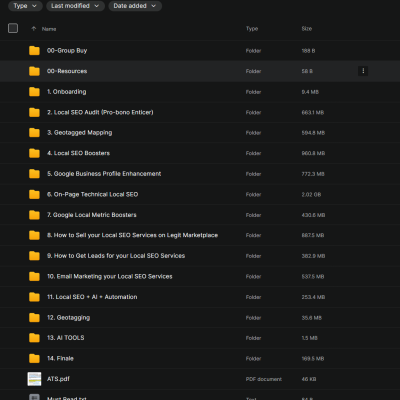This screenshot has height=400, width=400.
Task: Click the Local SEO Boosters folder icon
Action: point(34,153)
